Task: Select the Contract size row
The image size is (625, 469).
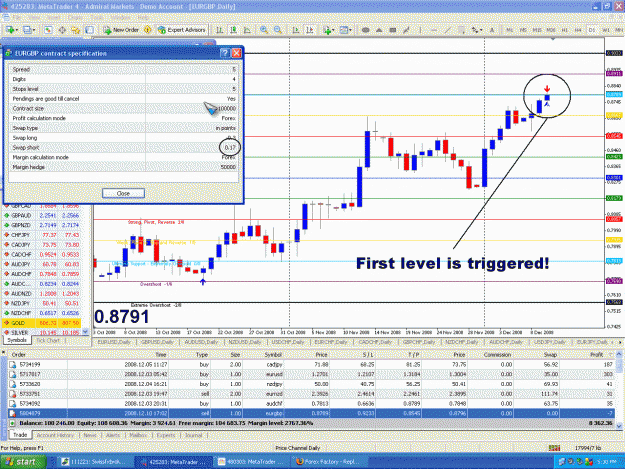Action: [x=124, y=108]
